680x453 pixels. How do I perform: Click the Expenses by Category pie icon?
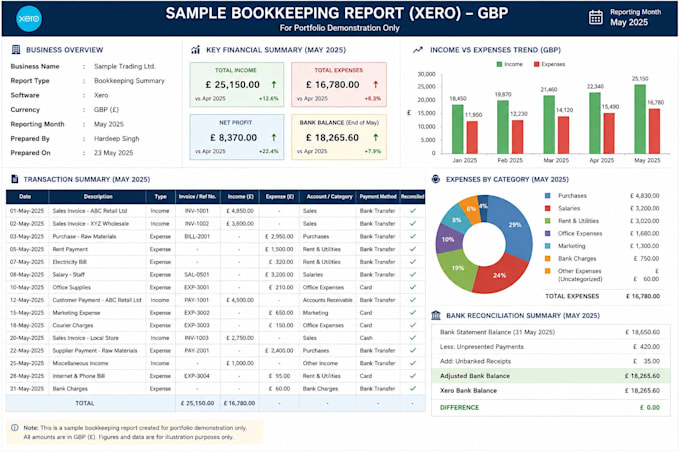click(436, 179)
